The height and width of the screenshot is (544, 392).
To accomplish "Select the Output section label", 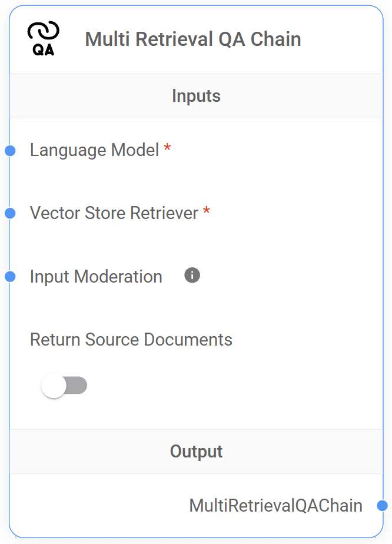I will (x=196, y=452).
